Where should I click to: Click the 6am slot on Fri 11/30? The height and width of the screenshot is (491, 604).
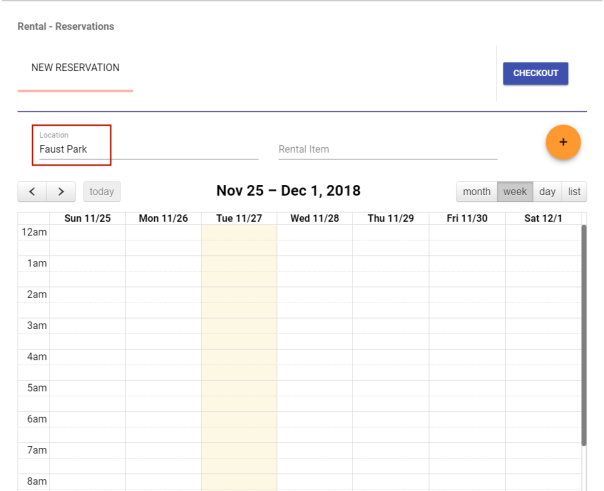(467, 419)
